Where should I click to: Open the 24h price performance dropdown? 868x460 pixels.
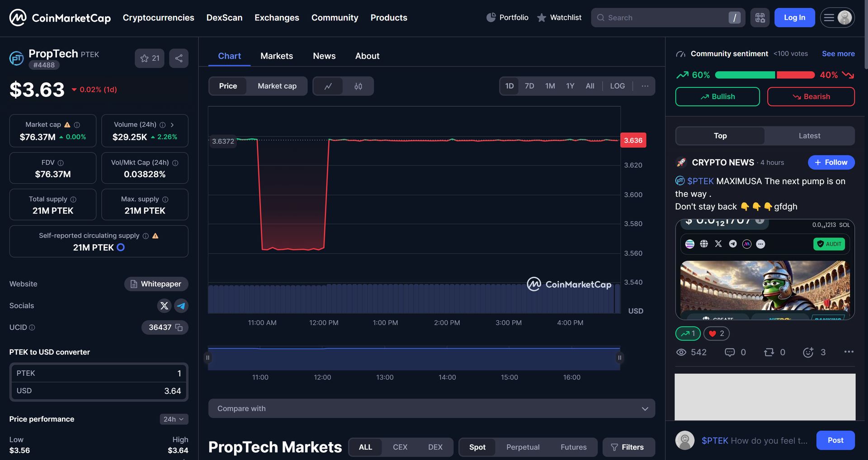point(174,419)
